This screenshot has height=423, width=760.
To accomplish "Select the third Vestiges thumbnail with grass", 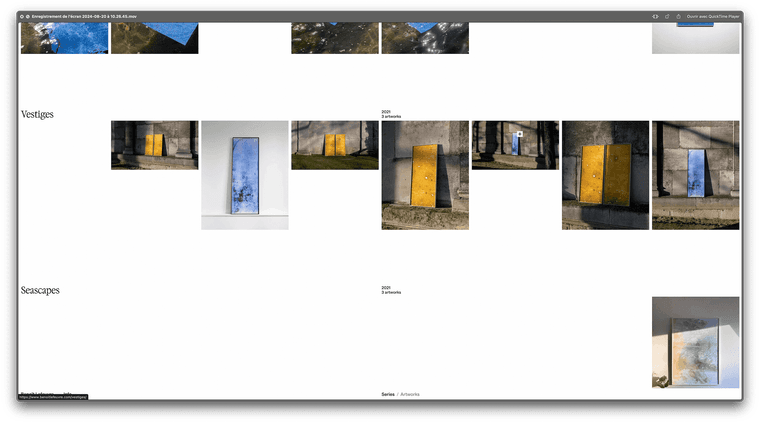I will 334,145.
